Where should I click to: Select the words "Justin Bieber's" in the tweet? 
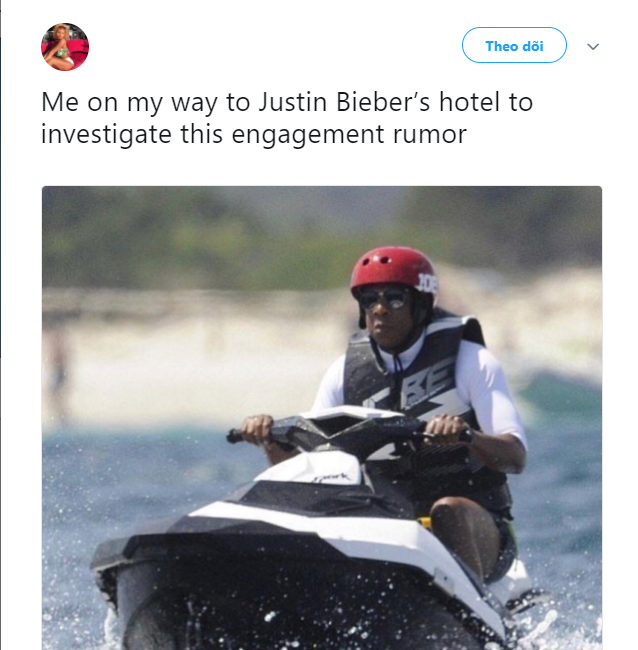pos(344,102)
